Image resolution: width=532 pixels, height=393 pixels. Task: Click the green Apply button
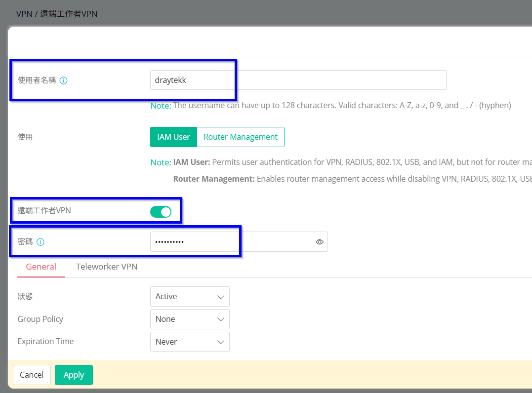point(74,375)
